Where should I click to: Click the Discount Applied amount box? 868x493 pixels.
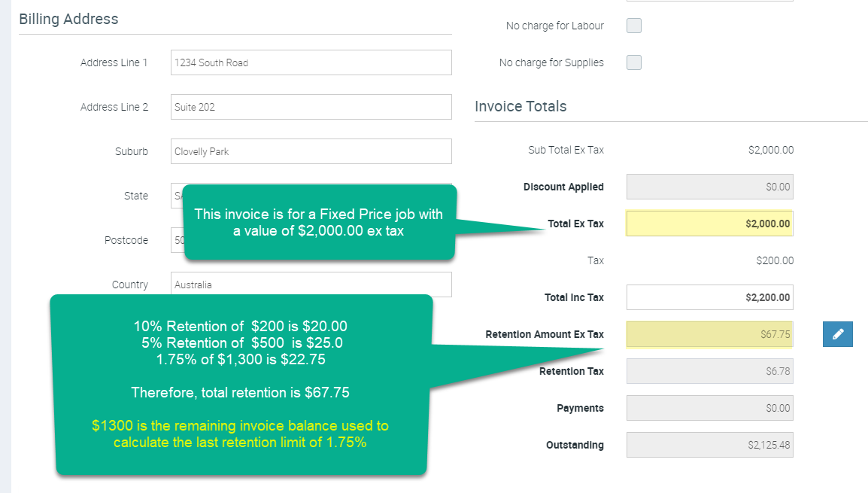point(709,187)
